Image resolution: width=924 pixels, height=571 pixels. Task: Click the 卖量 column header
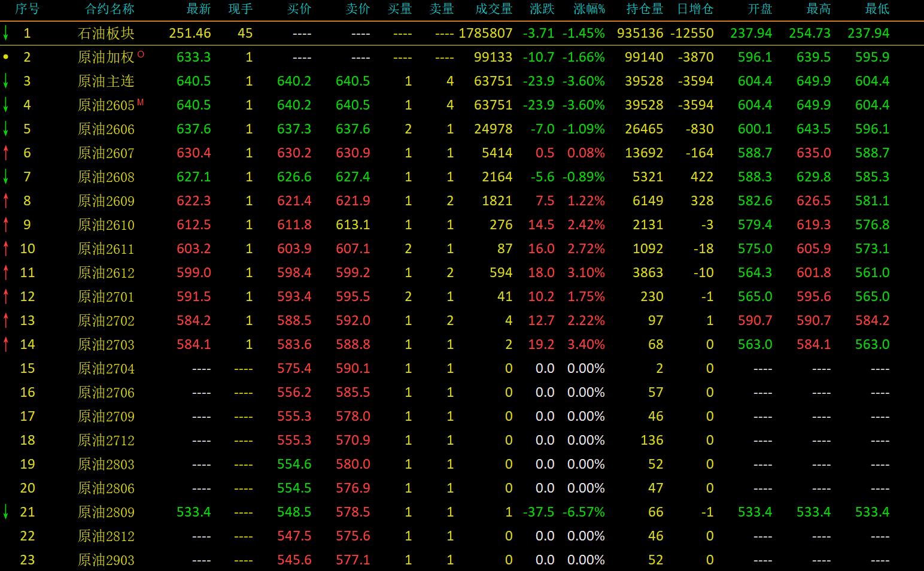coord(442,9)
